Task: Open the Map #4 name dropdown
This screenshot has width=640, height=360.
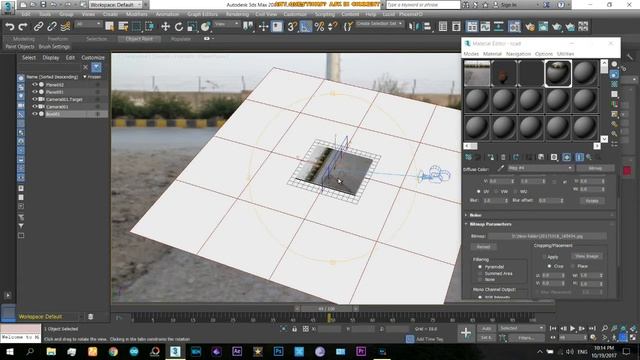Action: click(540, 168)
